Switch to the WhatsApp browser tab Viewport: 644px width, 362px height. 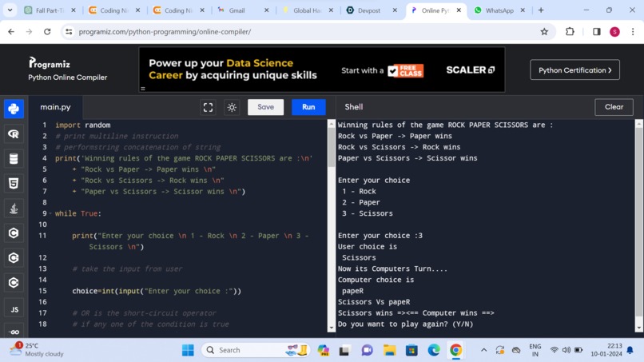[499, 10]
